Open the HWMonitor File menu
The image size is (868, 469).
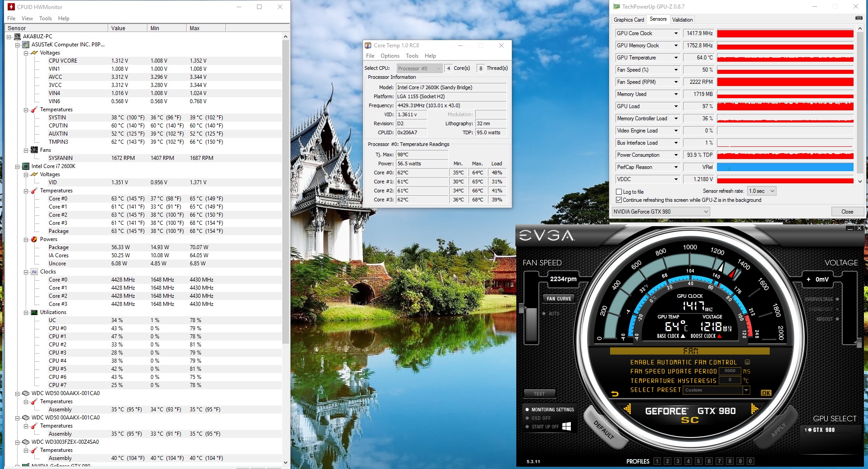point(11,18)
